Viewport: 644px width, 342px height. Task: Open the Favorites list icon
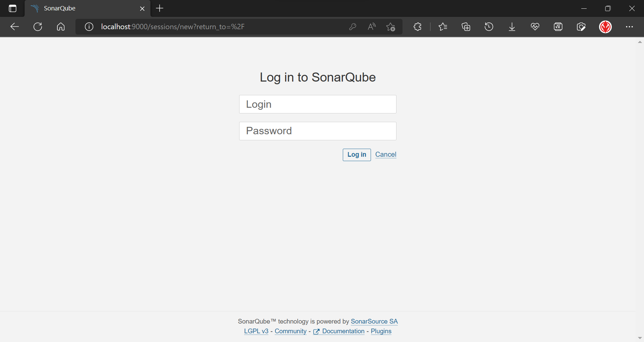(443, 27)
